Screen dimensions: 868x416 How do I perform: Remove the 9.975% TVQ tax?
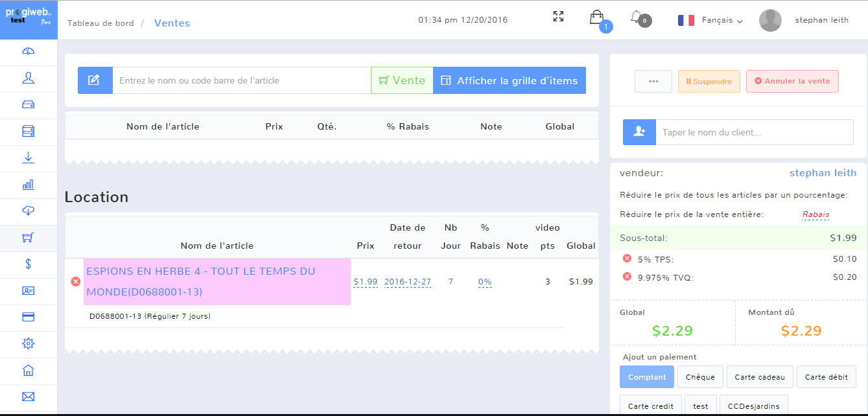click(627, 277)
